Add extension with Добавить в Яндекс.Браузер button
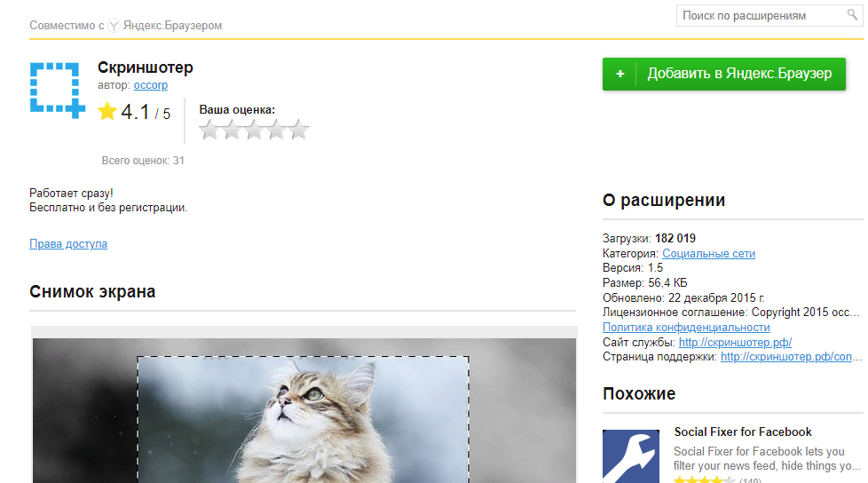 [724, 74]
